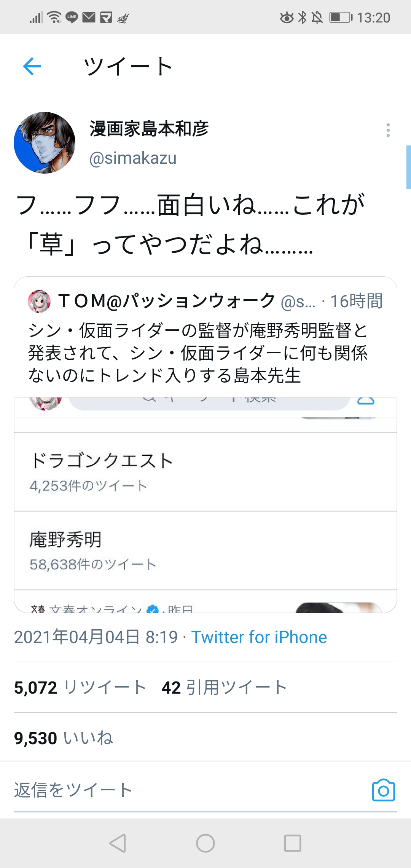This screenshot has width=411, height=868.
Task: View the 42 quote tweets list
Action: [224, 688]
